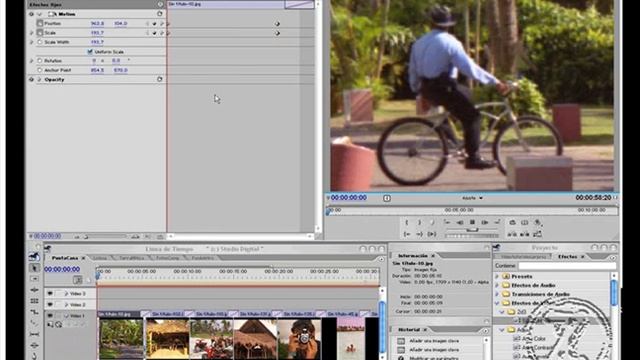Click Play In to Out button in the monitor
This screenshot has height=360, width=640.
tap(432, 234)
